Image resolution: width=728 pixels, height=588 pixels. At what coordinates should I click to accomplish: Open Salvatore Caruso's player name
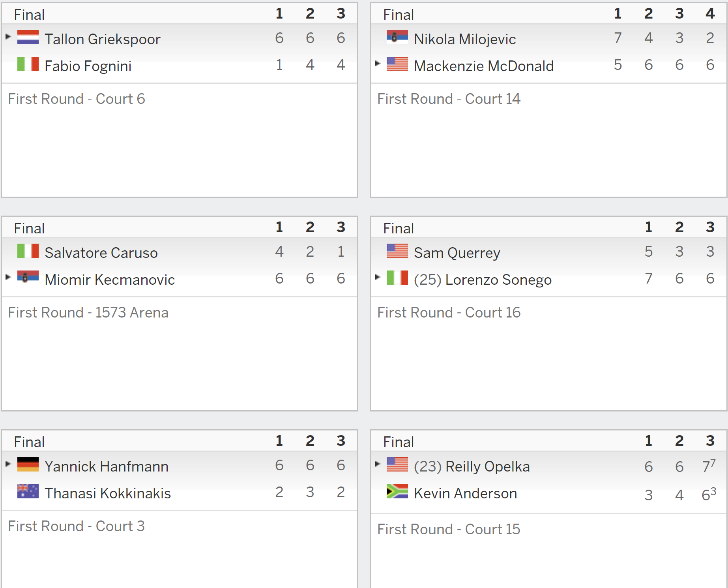101,253
